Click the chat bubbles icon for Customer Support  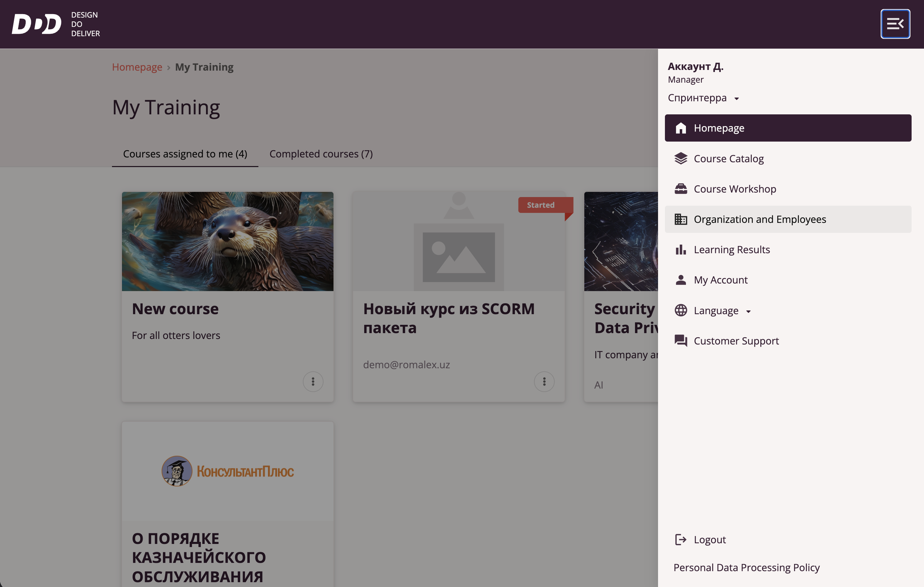click(x=680, y=341)
